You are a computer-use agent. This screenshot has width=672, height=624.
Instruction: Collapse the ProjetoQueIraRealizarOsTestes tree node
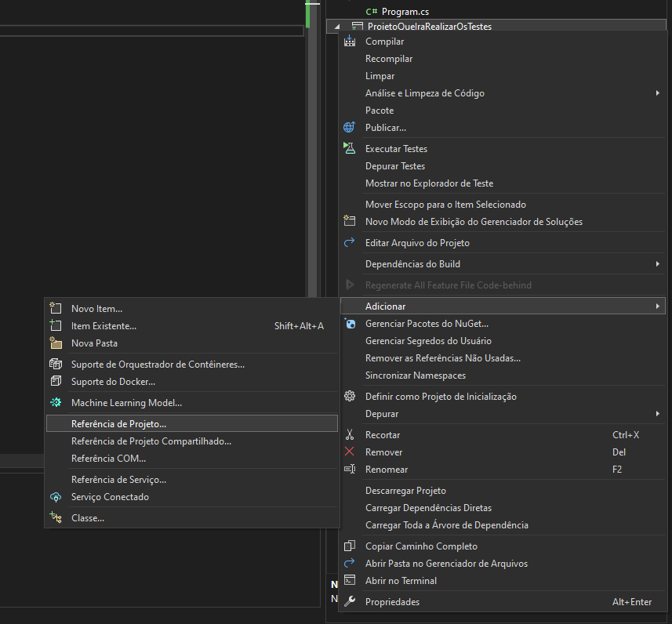coord(337,27)
